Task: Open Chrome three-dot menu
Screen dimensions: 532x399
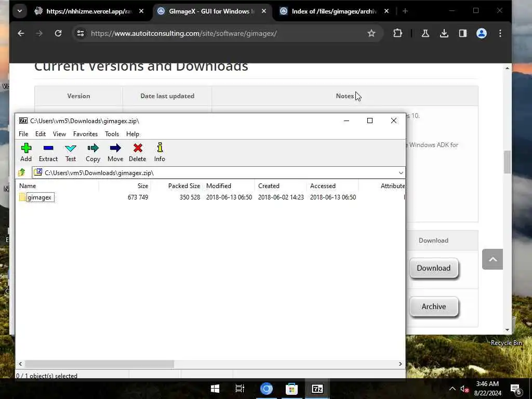Action: point(500,33)
